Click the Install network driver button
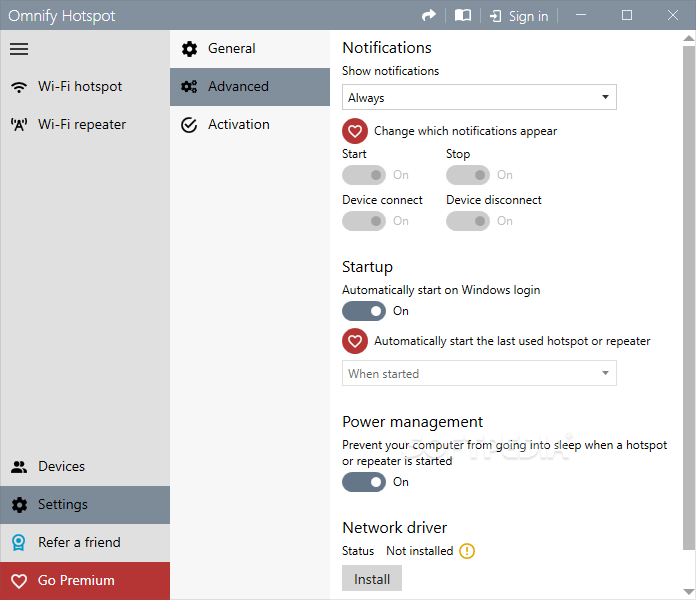The width and height of the screenshot is (696, 600). (x=372, y=578)
